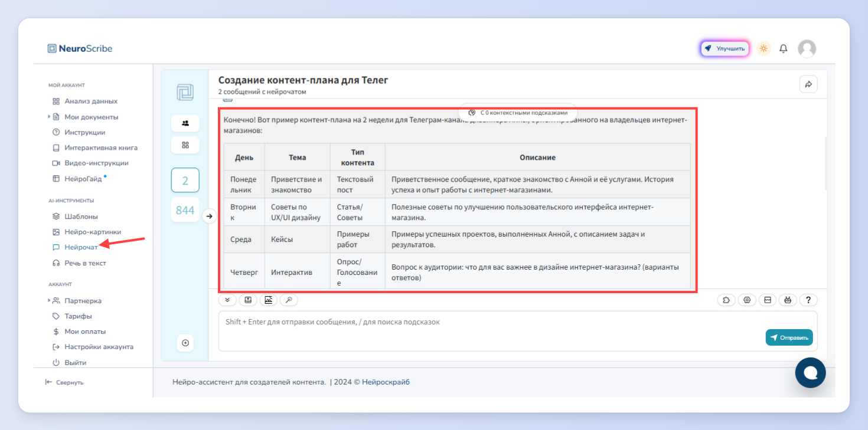Screen dimensions: 868x430
Task: Toggle light theme sun icon
Action: click(x=763, y=48)
